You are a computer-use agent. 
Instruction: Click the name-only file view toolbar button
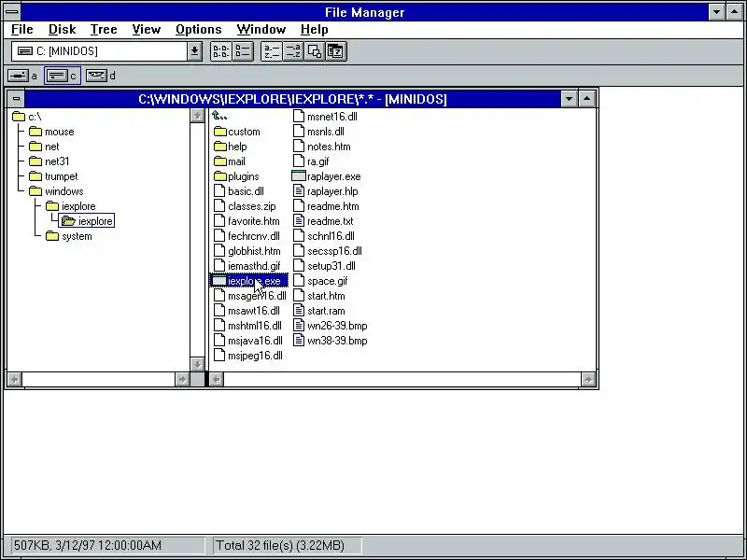tap(221, 51)
